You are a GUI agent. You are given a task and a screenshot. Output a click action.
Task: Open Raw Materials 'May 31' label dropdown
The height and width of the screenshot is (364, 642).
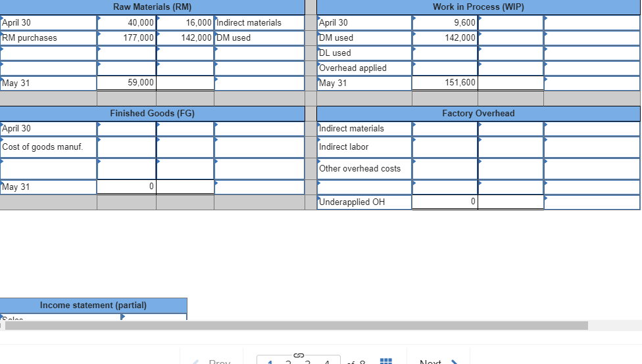coord(48,83)
